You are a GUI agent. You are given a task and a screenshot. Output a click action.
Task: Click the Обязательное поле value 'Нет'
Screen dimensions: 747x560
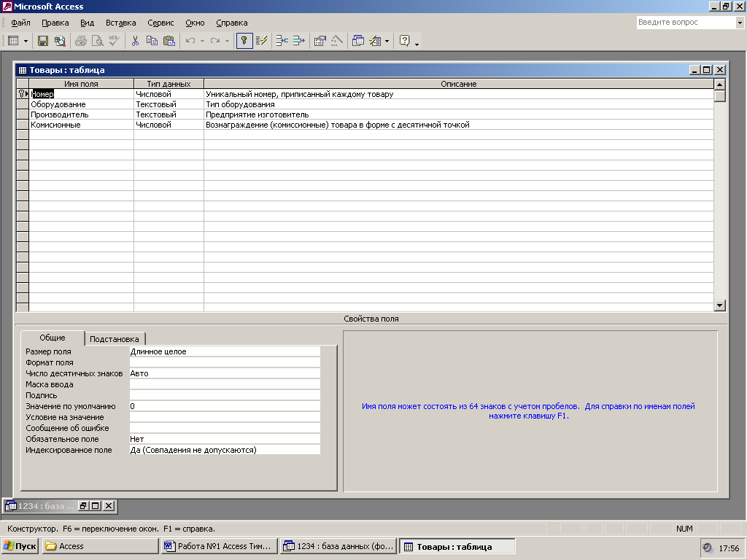pyautogui.click(x=225, y=439)
